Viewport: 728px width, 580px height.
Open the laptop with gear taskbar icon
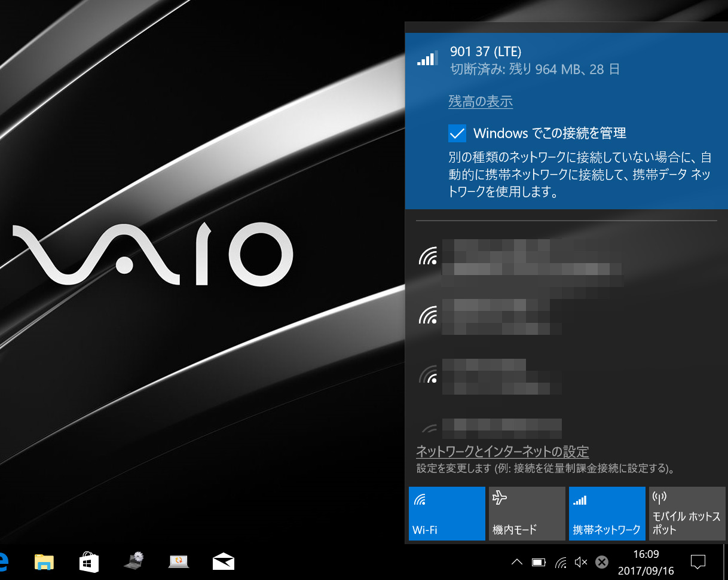click(134, 561)
